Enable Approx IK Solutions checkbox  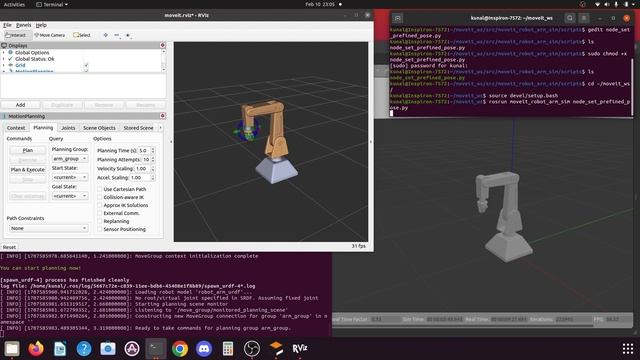point(100,205)
